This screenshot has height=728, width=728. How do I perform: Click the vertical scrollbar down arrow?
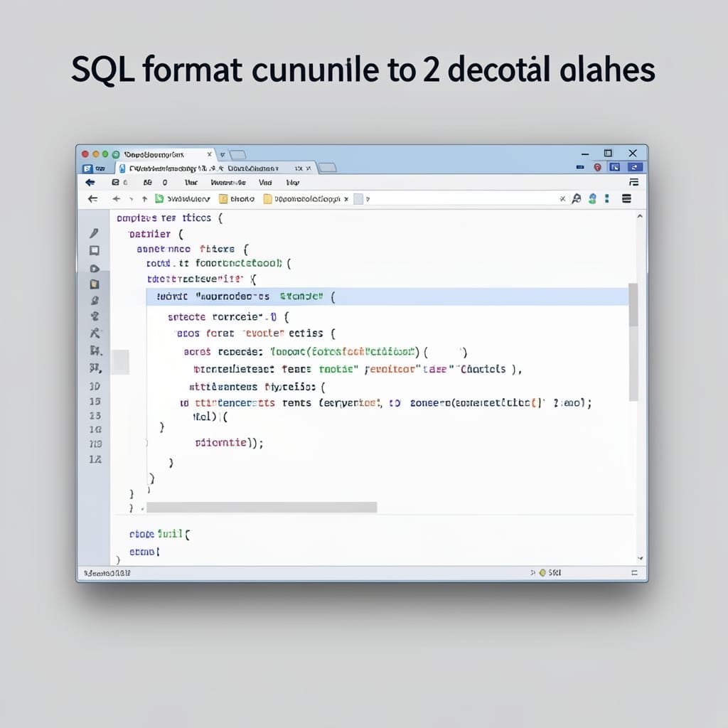640,558
